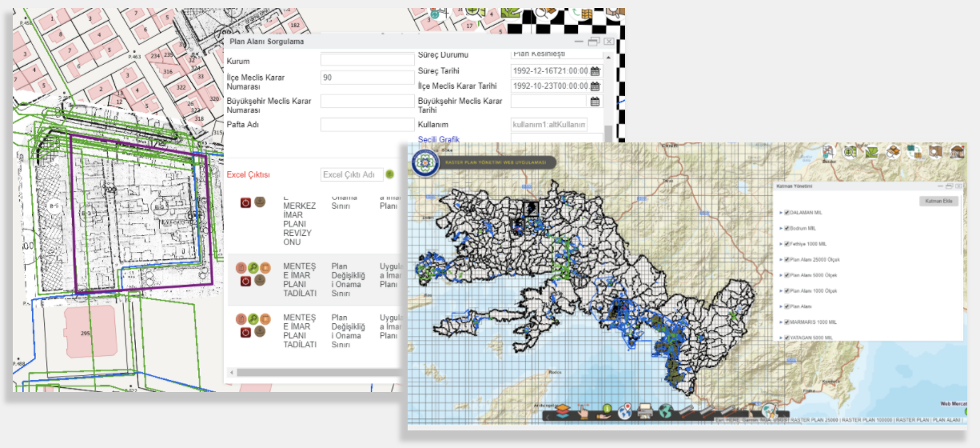980x448 pixels.
Task: Open the layers stack tool in bottom toolbar
Action: [x=563, y=411]
